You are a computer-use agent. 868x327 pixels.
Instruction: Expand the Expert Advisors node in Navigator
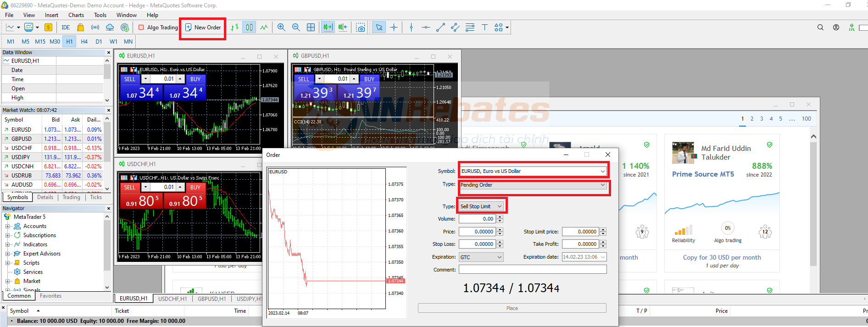8,254
